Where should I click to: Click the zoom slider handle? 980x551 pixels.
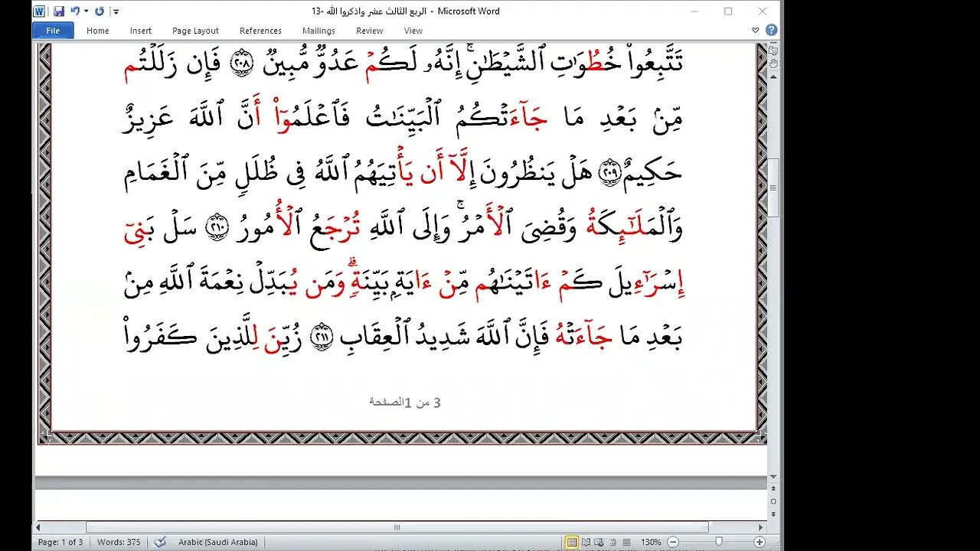720,542
